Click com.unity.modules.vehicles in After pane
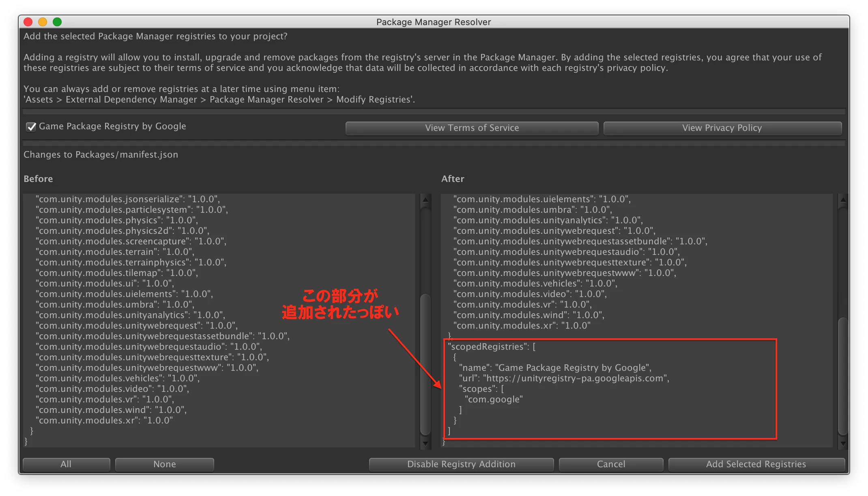Image resolution: width=868 pixels, height=496 pixels. click(535, 284)
